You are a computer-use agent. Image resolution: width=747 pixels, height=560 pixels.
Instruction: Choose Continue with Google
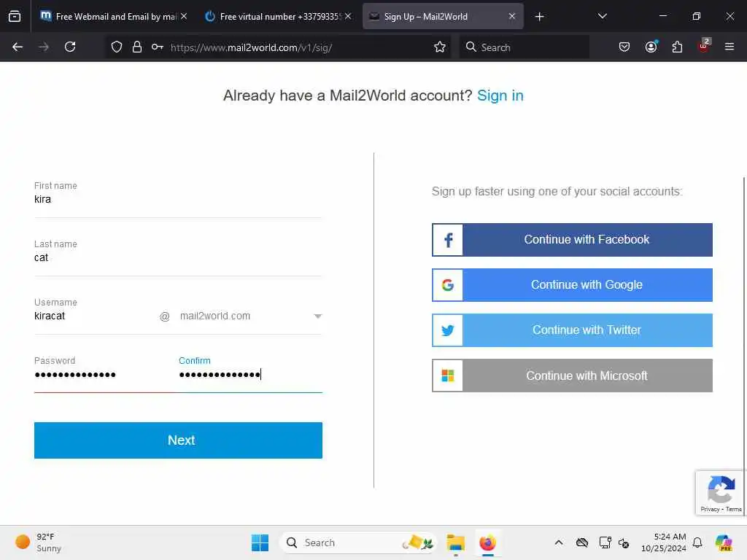[572, 285]
